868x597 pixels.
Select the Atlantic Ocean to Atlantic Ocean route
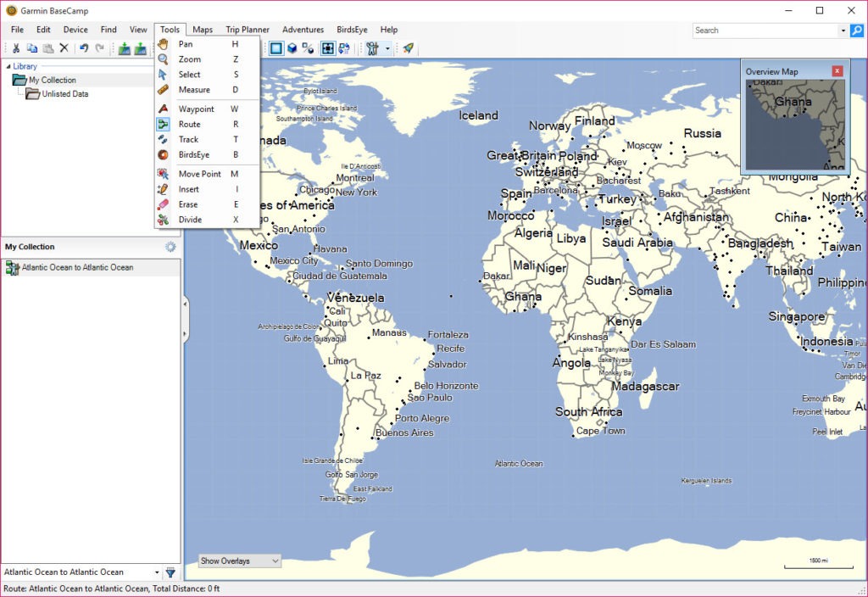91,267
